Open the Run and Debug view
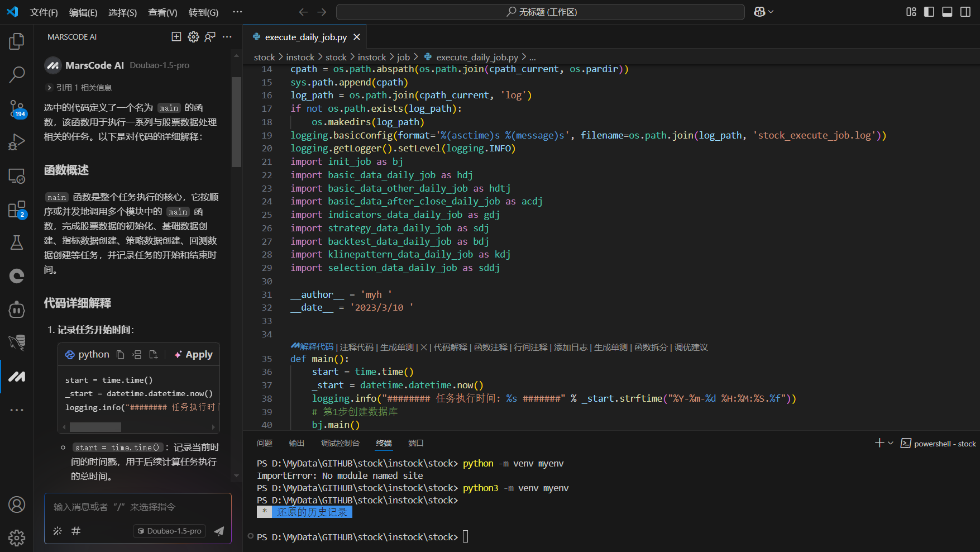980x552 pixels. pyautogui.click(x=17, y=142)
